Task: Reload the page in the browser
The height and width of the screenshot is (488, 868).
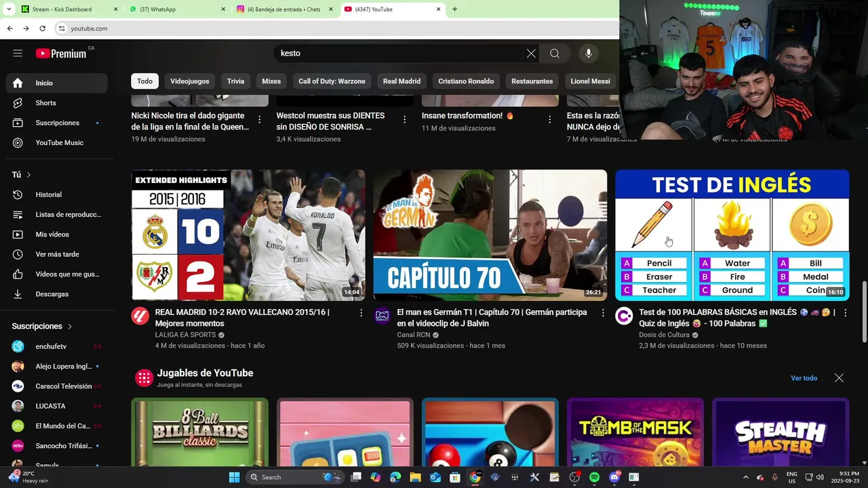Action: 42,28
